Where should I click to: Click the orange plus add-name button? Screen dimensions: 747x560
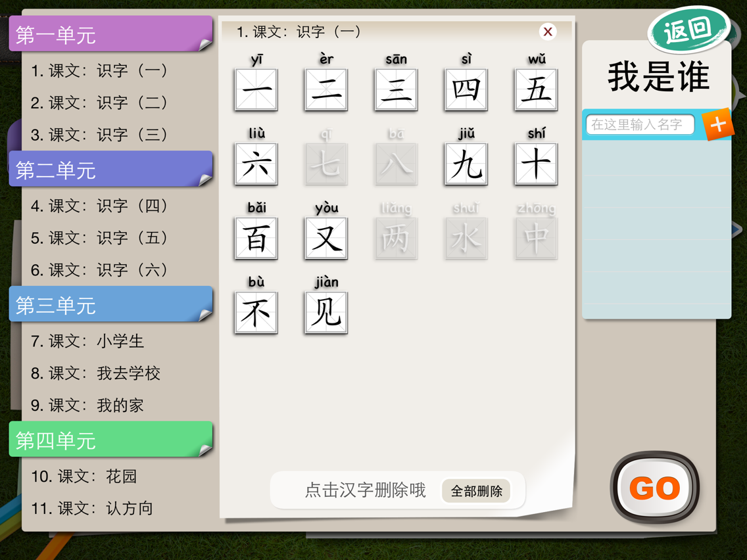pos(717,125)
